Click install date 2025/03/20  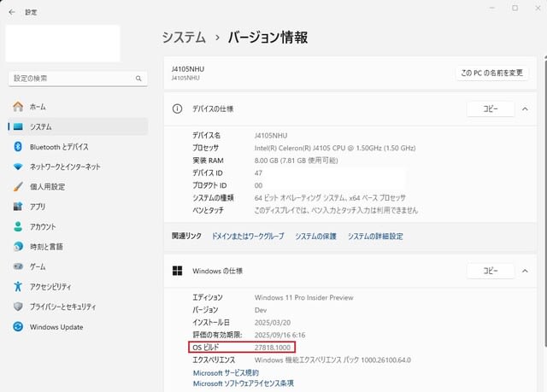[x=273, y=323]
